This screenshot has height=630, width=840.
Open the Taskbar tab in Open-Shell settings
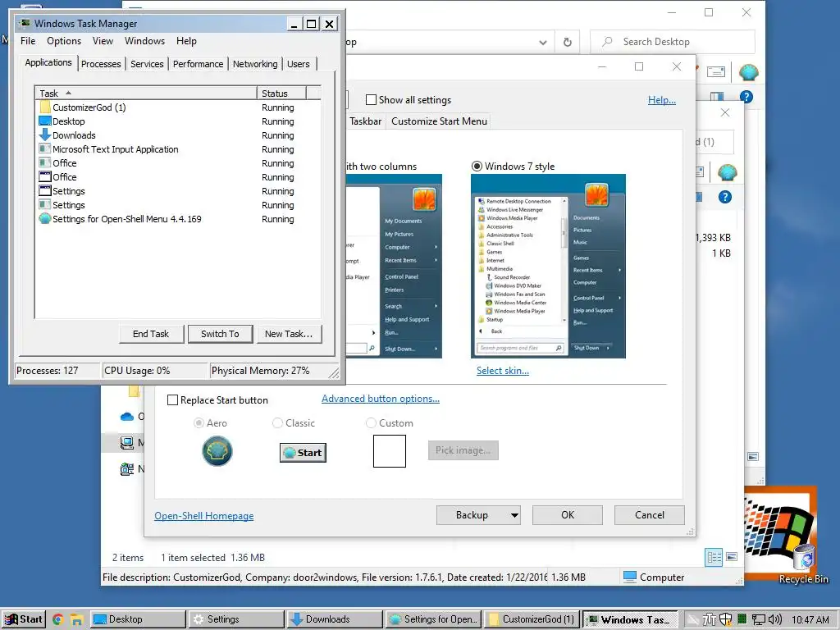click(x=365, y=121)
